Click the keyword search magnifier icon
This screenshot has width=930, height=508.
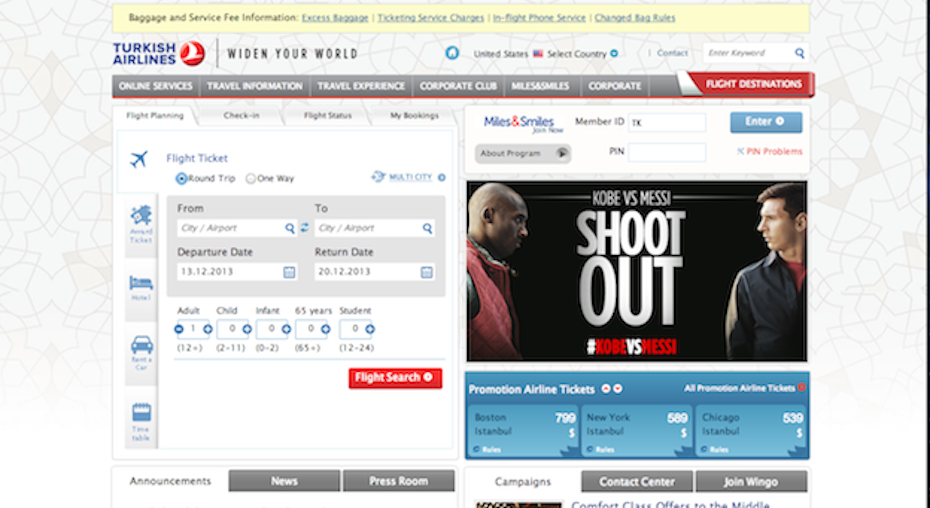pos(800,53)
